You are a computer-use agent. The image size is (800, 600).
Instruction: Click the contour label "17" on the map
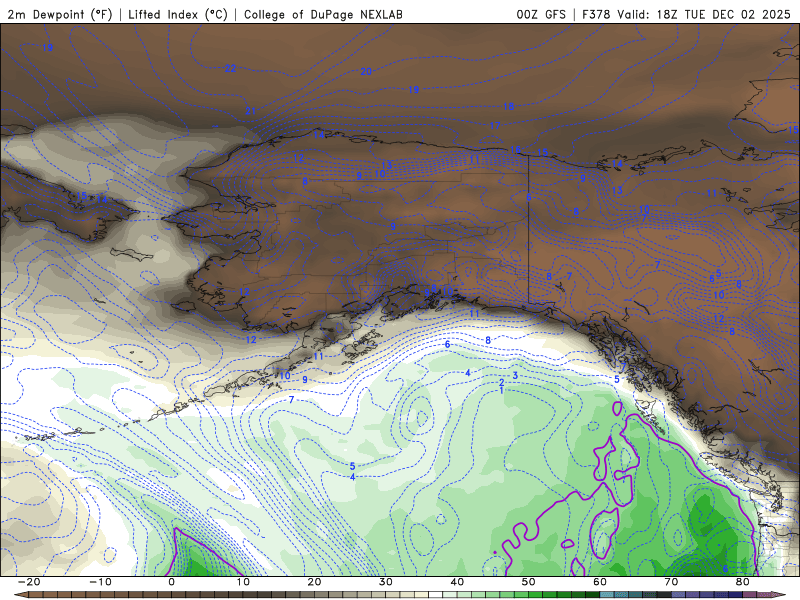coord(495,126)
